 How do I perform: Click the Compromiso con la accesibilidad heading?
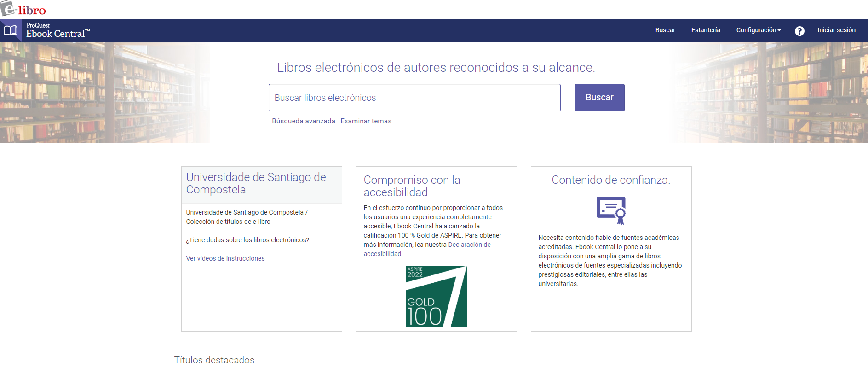coord(412,186)
